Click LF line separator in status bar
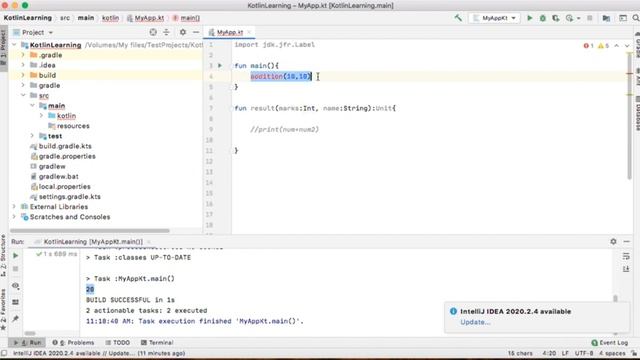The height and width of the screenshot is (360, 640). tap(565, 353)
